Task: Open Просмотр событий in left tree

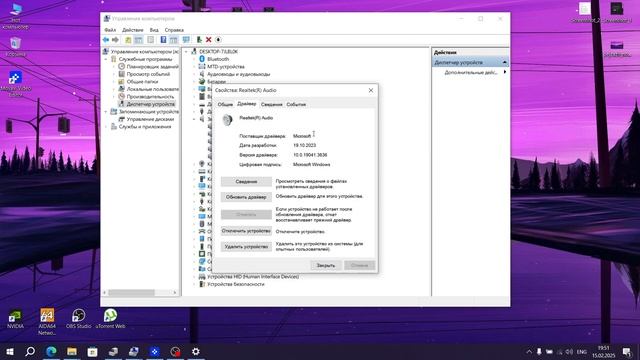Action: [148, 74]
